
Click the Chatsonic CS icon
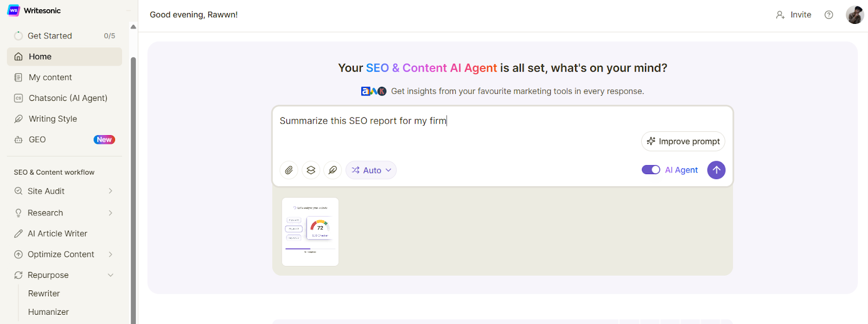[x=18, y=98]
